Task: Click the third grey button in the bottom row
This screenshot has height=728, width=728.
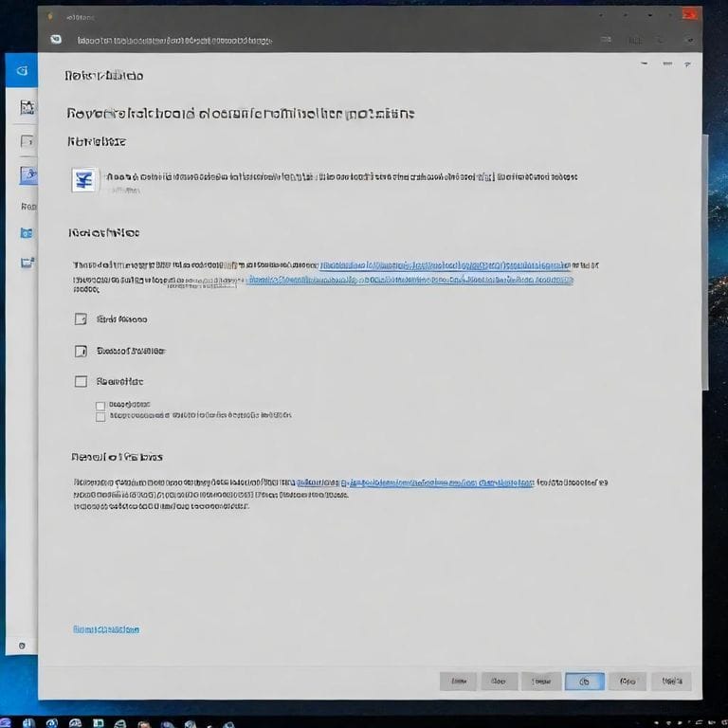Action: (x=541, y=682)
